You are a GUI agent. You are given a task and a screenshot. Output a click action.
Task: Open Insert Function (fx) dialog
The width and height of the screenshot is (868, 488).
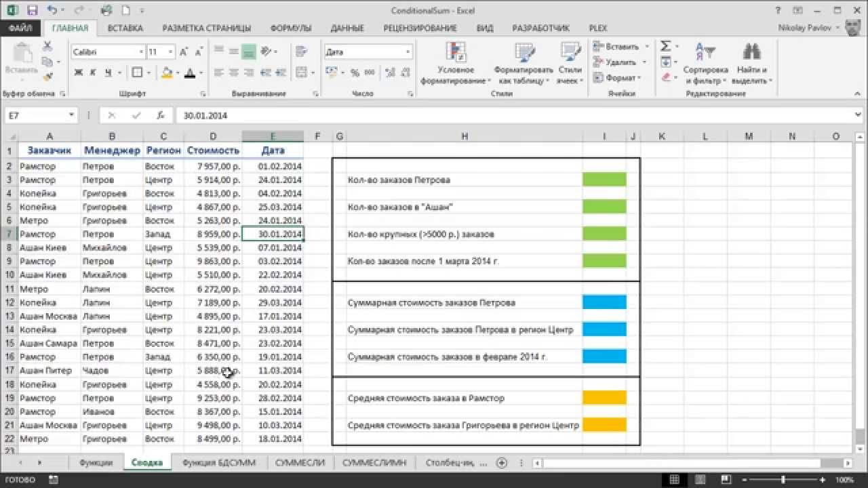click(x=160, y=115)
